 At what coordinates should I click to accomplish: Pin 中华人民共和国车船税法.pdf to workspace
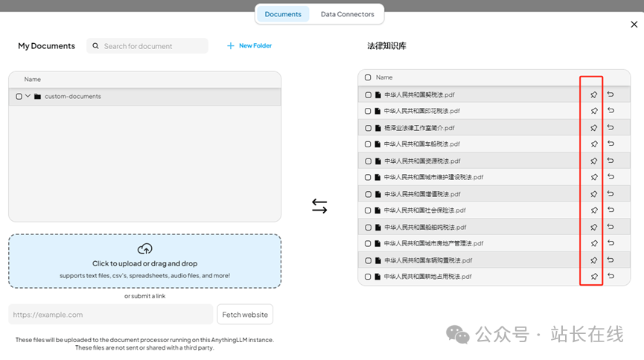click(x=594, y=144)
